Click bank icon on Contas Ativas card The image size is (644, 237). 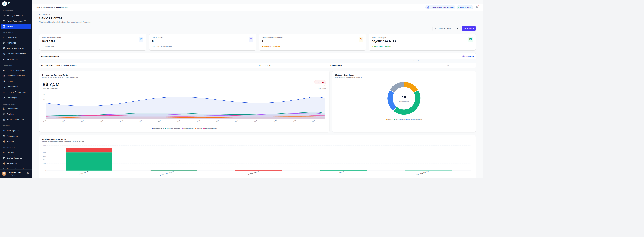[251, 39]
